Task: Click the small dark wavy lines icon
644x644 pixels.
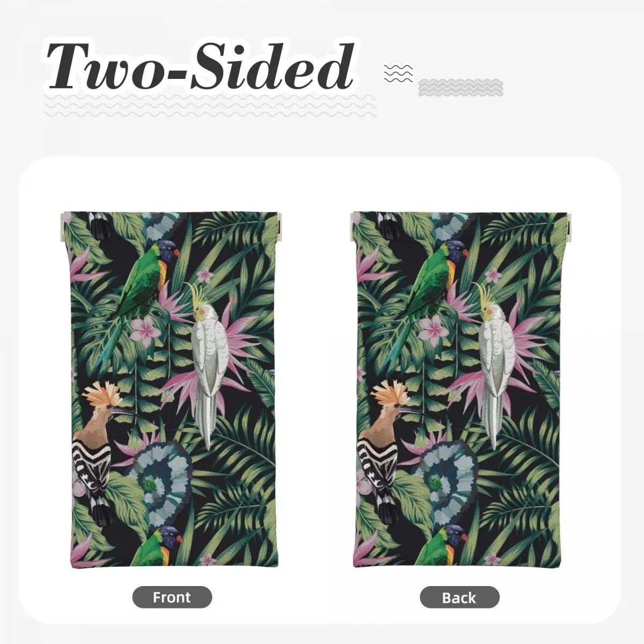Action: pos(399,74)
